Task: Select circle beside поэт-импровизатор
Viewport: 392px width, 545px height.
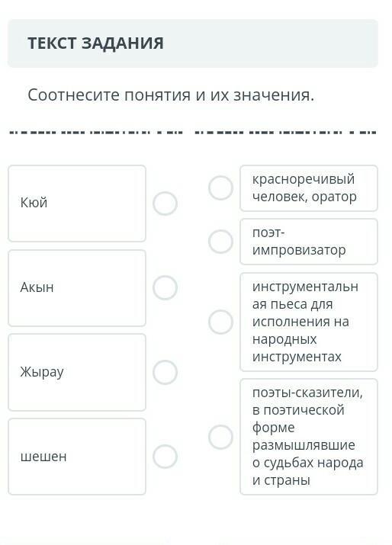Action: pos(220,242)
